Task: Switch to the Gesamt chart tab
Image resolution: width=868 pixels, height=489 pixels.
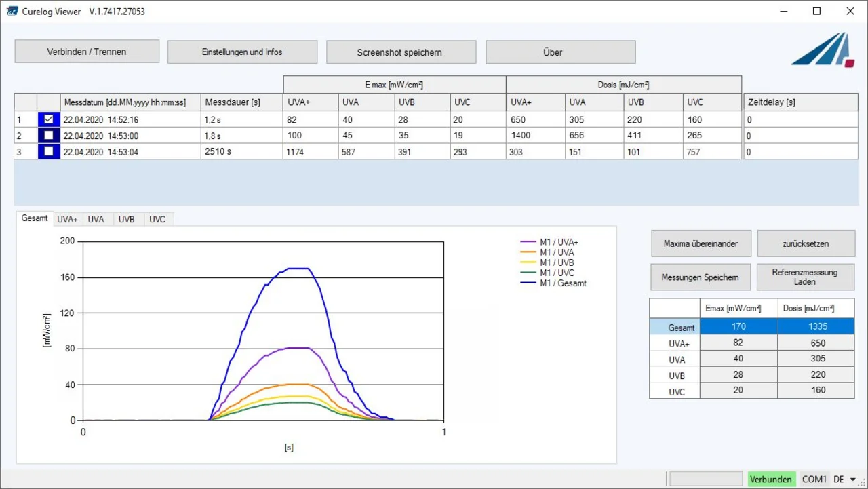Action: [x=35, y=218]
